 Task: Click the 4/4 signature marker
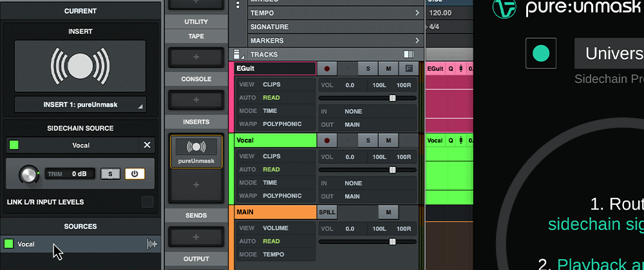[x=433, y=26]
